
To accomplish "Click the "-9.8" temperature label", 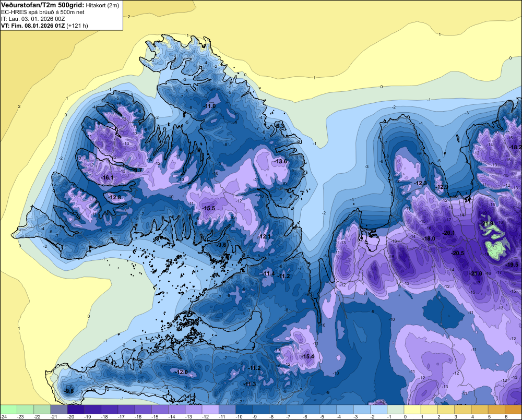I will pos(69,391).
